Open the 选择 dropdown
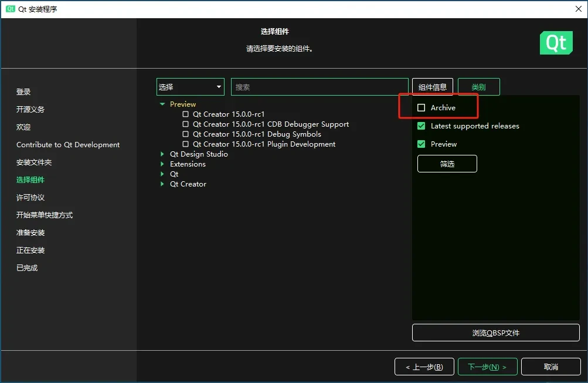The image size is (588, 383). pos(190,87)
